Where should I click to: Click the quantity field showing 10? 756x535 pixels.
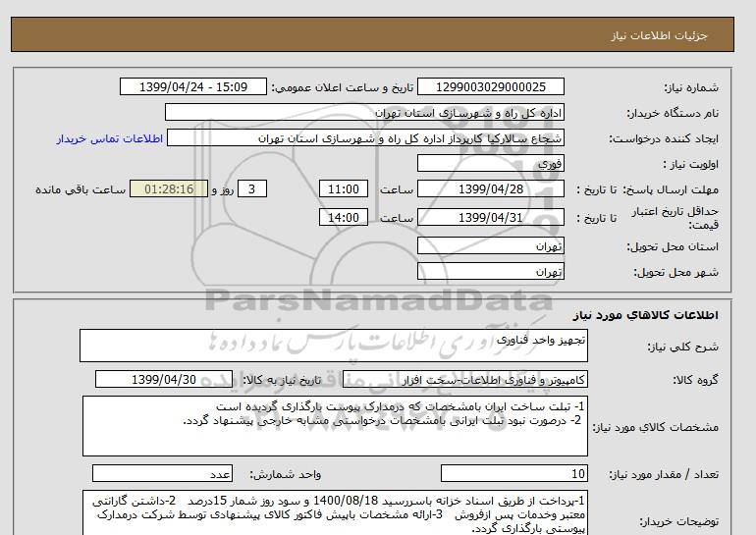point(513,474)
